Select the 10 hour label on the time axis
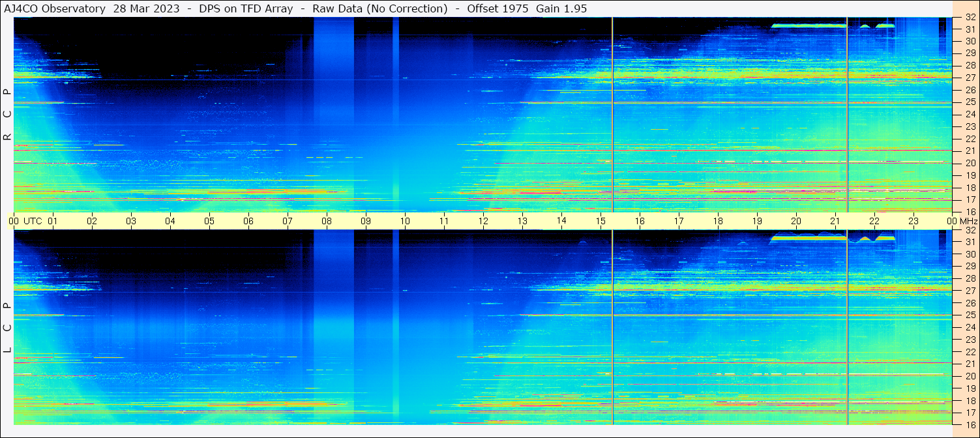Image resolution: width=980 pixels, height=438 pixels. [x=405, y=221]
